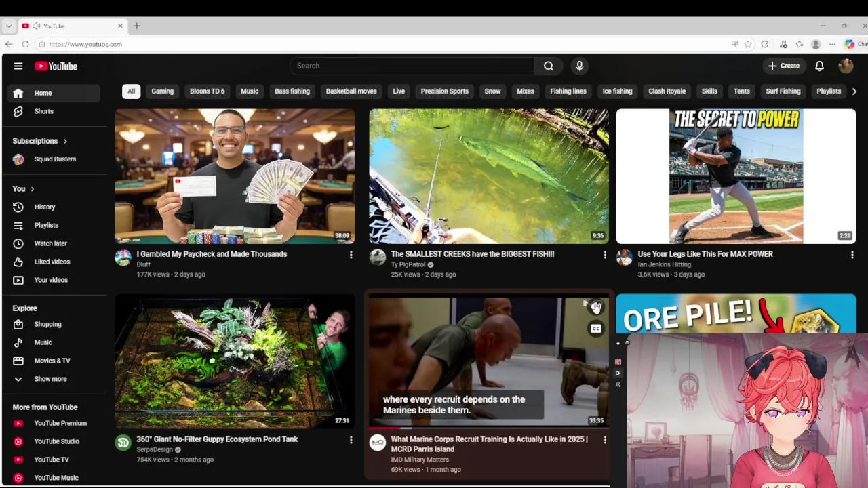Image resolution: width=868 pixels, height=488 pixels.
Task: Expand the Subscriptions section
Action: [40, 141]
